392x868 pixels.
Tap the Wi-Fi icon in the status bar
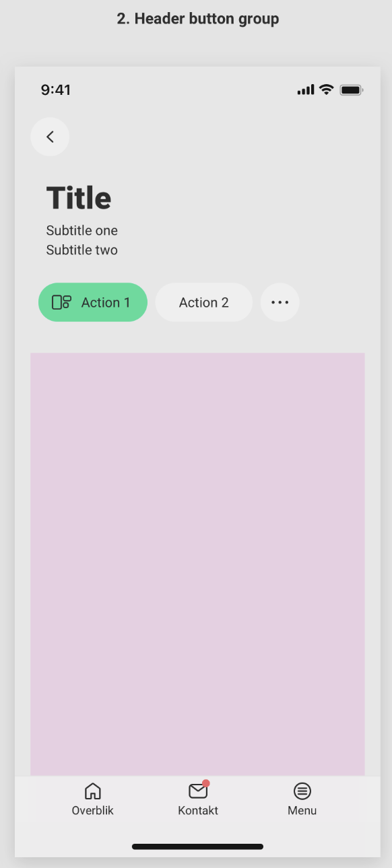pos(326,89)
